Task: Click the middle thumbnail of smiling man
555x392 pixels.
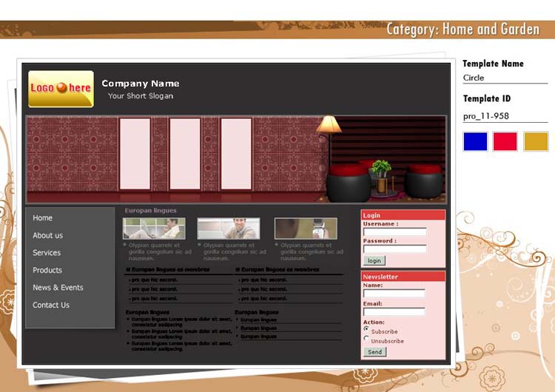Action: 228,229
